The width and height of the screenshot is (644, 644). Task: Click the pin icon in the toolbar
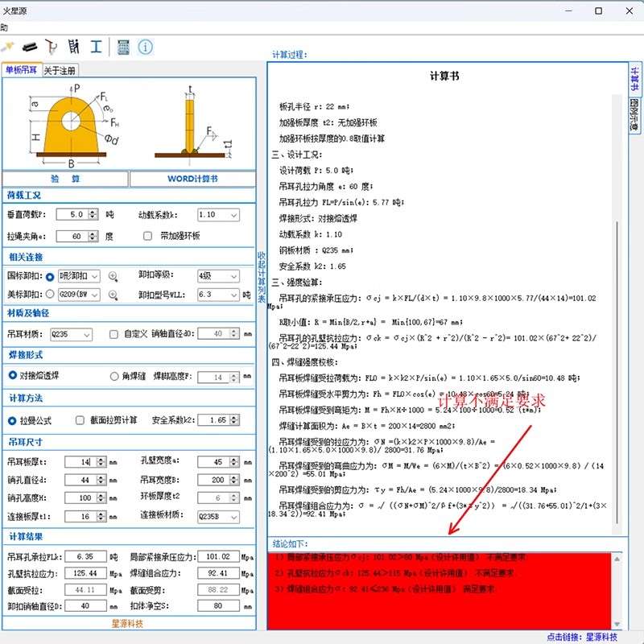coord(8,47)
